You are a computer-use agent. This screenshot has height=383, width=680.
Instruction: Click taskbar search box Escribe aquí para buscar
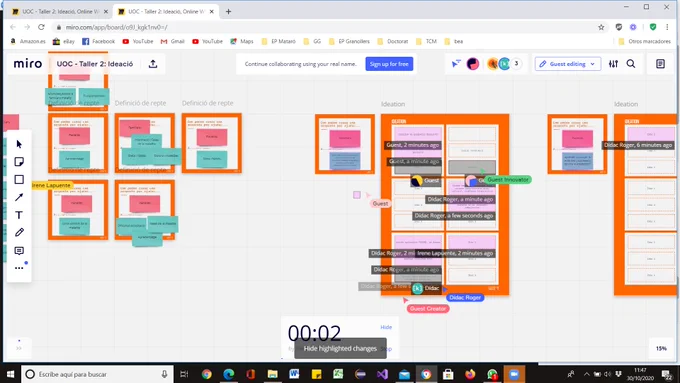pyautogui.click(x=97, y=374)
